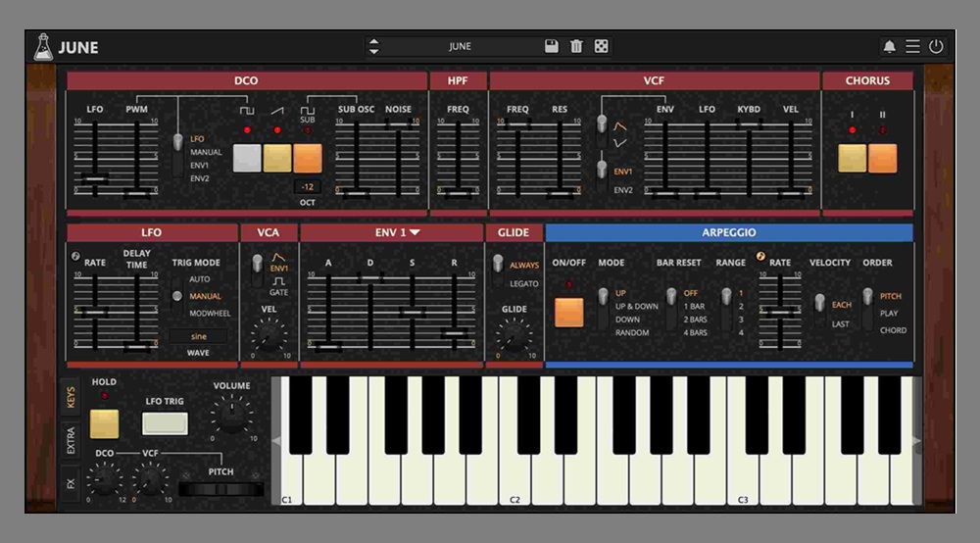This screenshot has height=543, width=980.
Task: Switch to the EXTRA side tab
Action: pos(71,441)
